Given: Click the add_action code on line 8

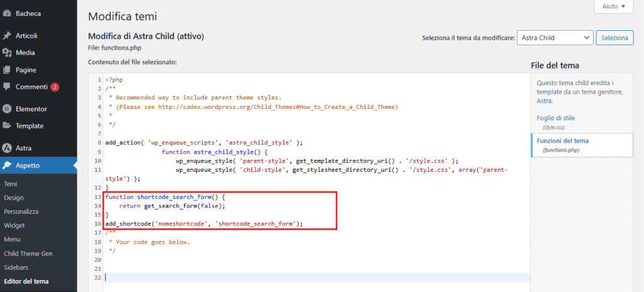Looking at the screenshot, I should (x=204, y=143).
